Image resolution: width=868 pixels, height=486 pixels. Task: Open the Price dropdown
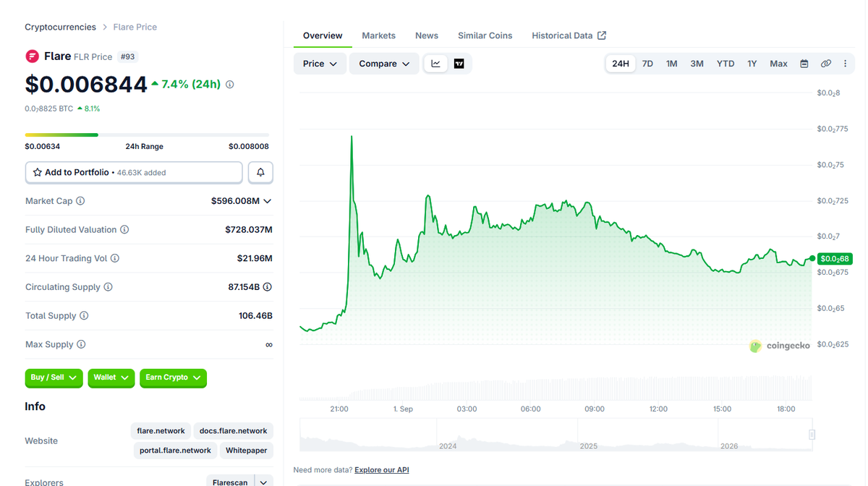(x=320, y=64)
